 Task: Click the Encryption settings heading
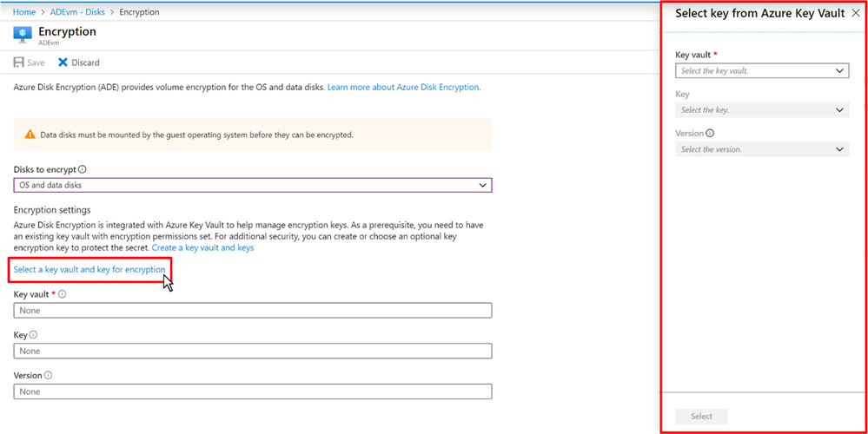click(52, 210)
